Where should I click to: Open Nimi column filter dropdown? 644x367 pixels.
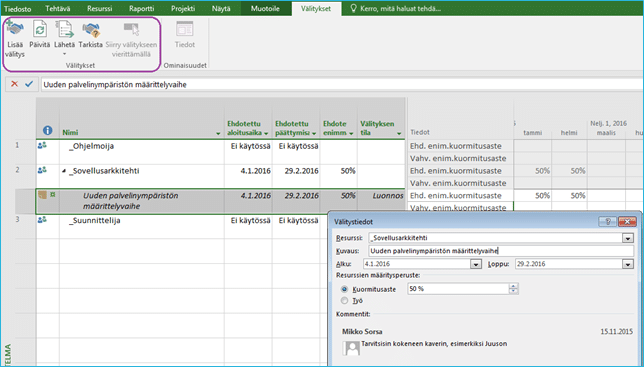pyautogui.click(x=218, y=133)
